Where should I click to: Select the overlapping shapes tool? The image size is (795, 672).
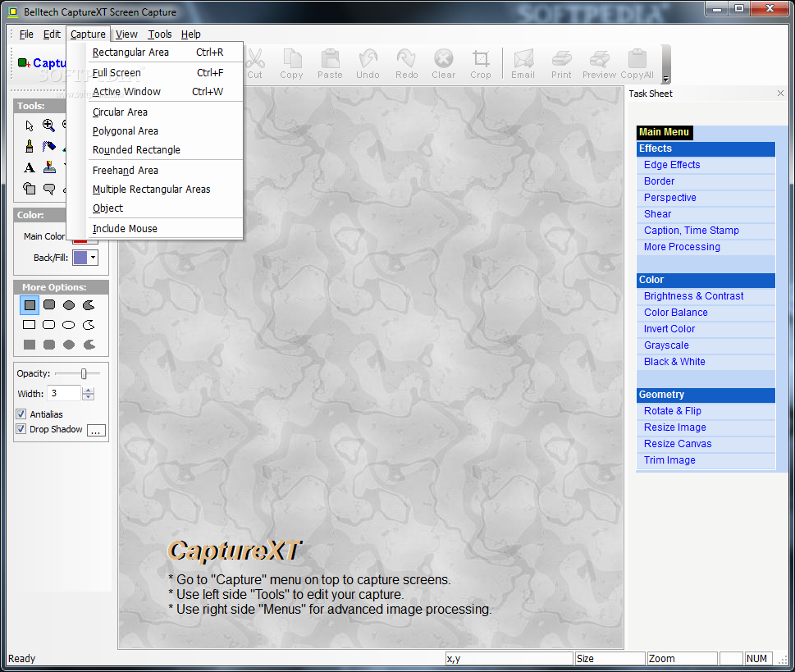(30, 189)
